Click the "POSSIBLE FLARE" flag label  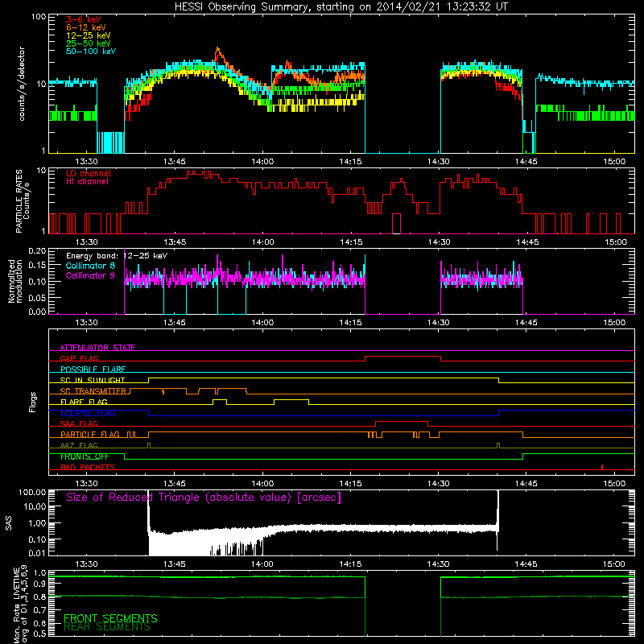(93, 369)
